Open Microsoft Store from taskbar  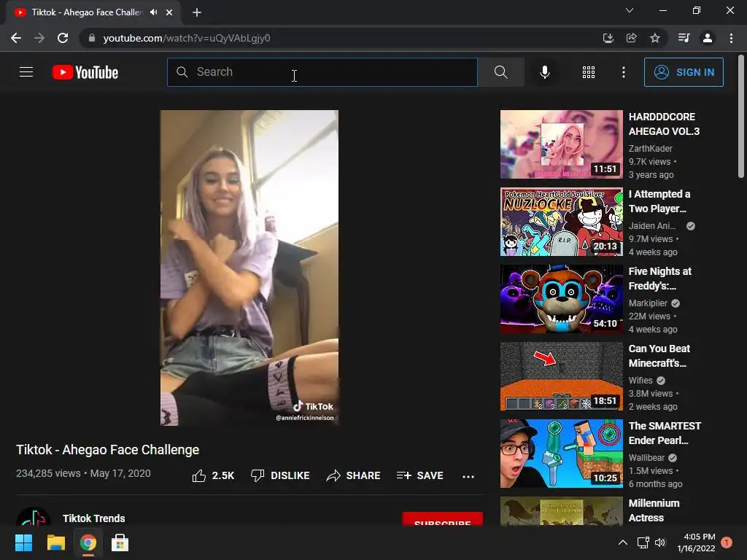[x=120, y=542]
